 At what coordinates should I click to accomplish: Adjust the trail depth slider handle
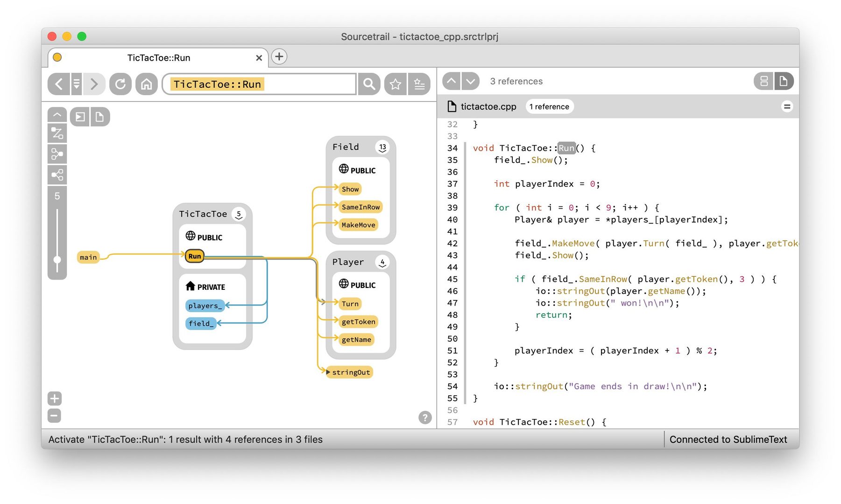click(x=57, y=259)
